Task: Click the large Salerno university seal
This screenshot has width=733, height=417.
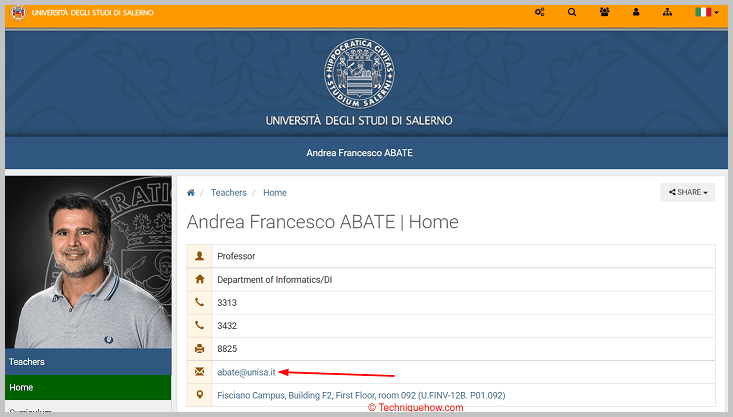Action: [359, 73]
